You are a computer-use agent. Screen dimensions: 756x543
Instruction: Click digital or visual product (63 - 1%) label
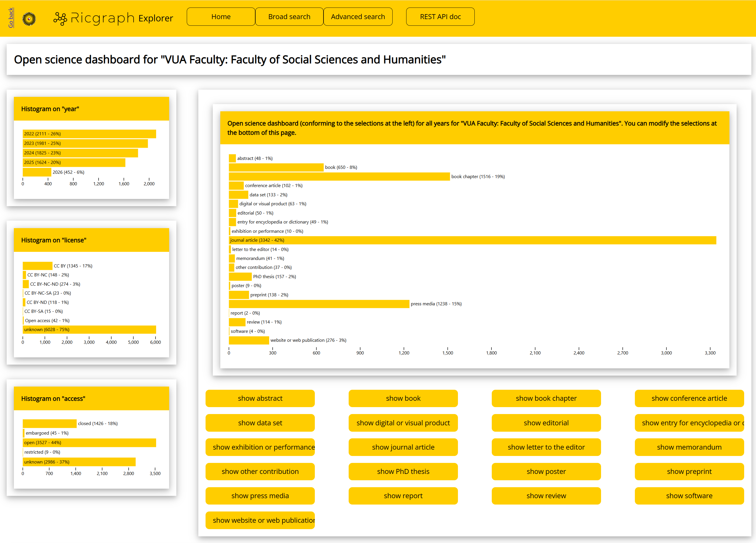click(273, 204)
